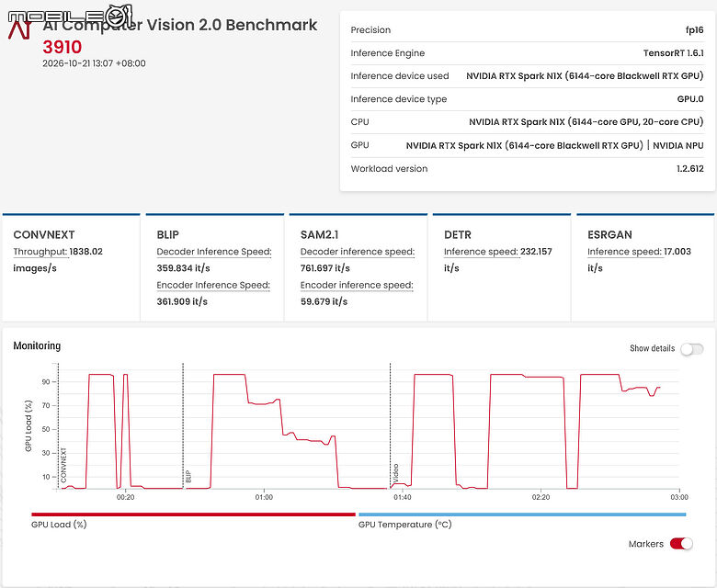Select the SAM2.1 result card title
The width and height of the screenshot is (717, 588).
[319, 235]
